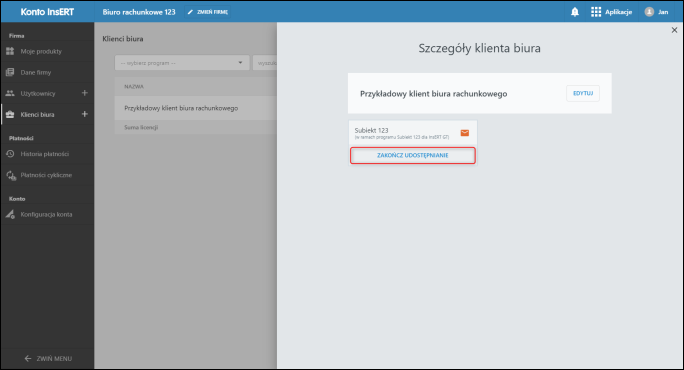
Task: Open the Aplikacje grid icon
Action: pos(595,12)
